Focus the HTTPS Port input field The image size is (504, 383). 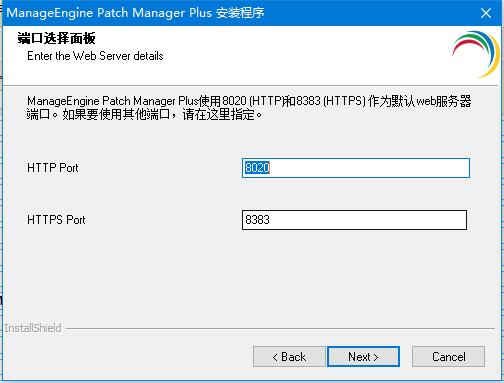click(354, 220)
